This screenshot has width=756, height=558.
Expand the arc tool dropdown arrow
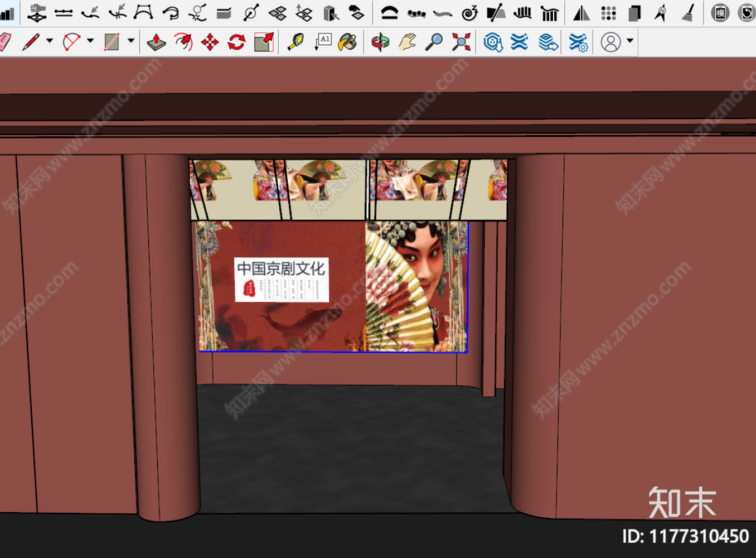[x=90, y=41]
